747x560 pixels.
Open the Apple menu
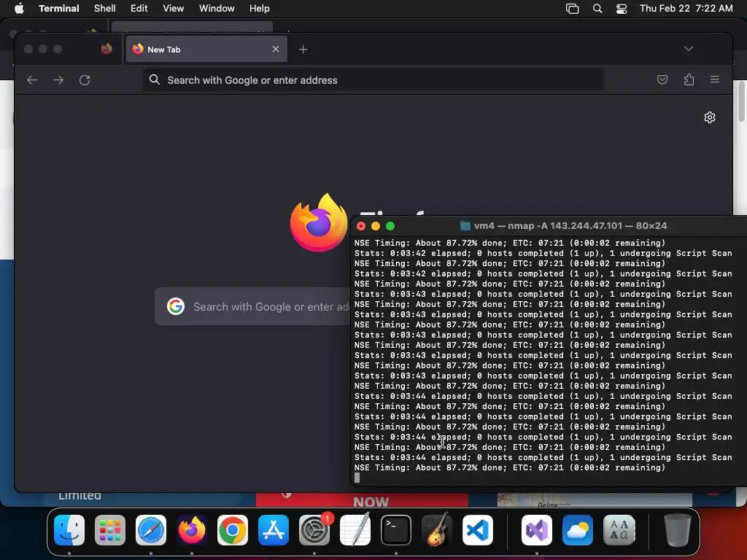(x=19, y=9)
